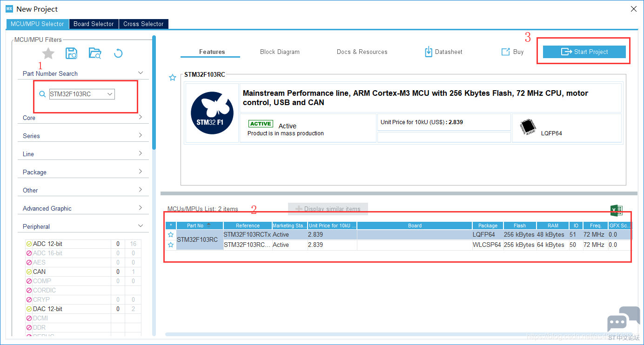The height and width of the screenshot is (345, 644).
Task: Click the left filter panel scrollbar
Action: [154, 93]
